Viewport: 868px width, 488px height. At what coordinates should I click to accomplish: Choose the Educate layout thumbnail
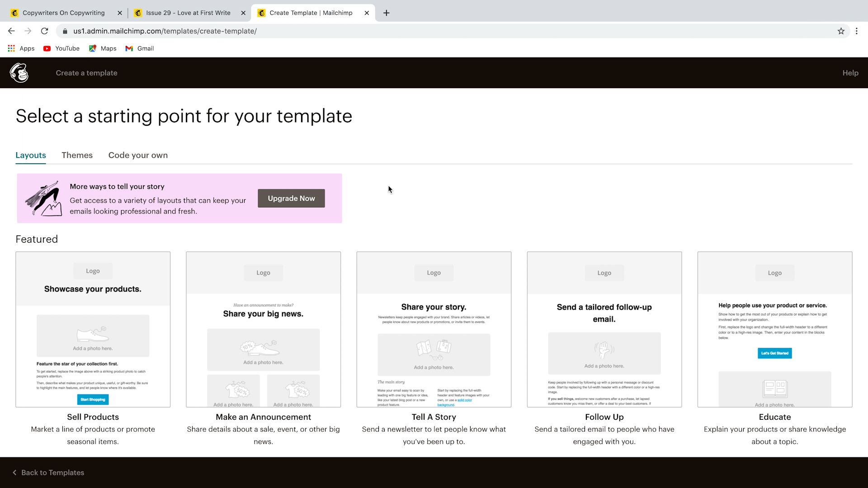774,329
